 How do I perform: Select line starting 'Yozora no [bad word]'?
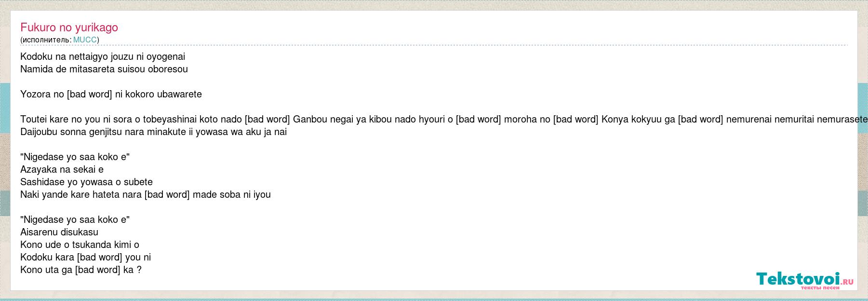click(x=111, y=94)
